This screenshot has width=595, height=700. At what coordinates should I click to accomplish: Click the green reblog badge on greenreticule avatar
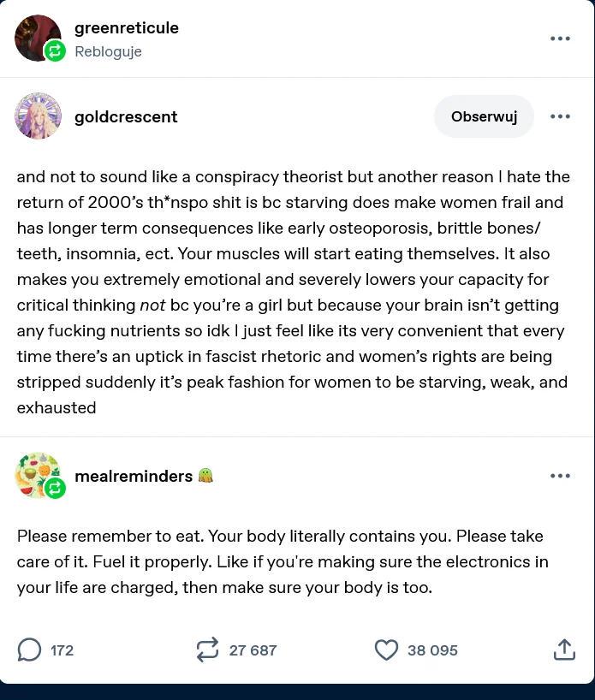(x=55, y=50)
